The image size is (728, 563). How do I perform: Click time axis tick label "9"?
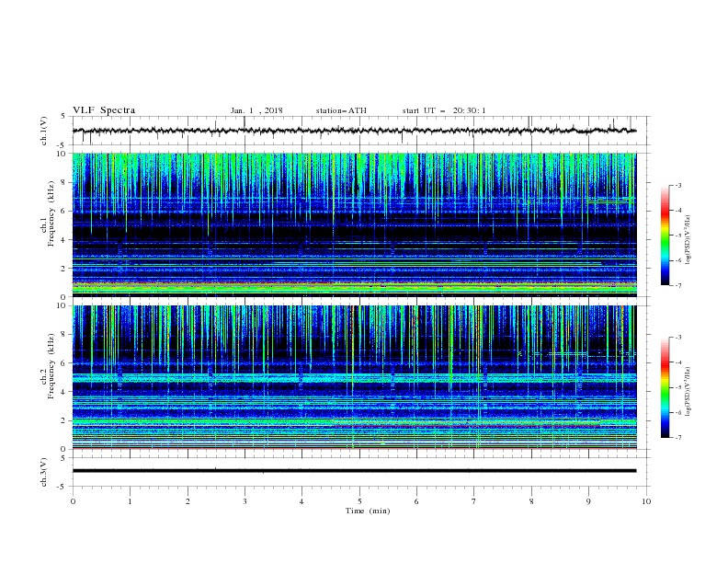[x=588, y=501]
